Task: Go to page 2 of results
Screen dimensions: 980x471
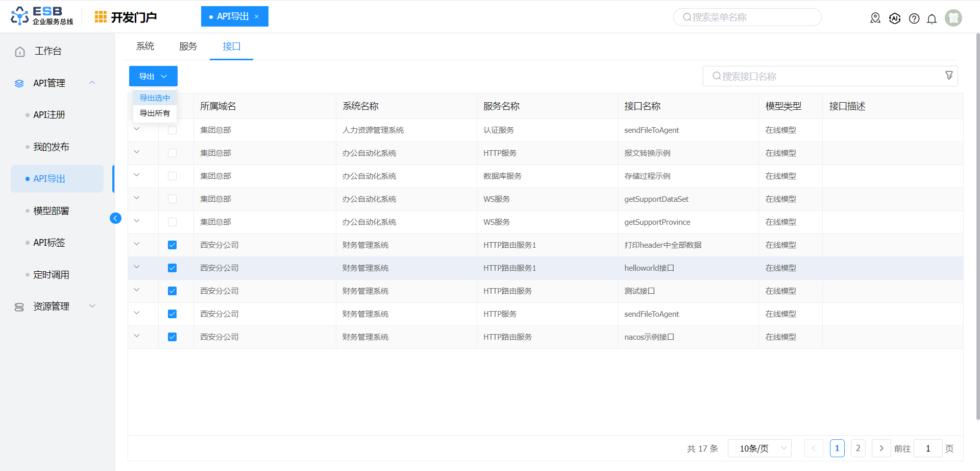Action: coord(858,449)
